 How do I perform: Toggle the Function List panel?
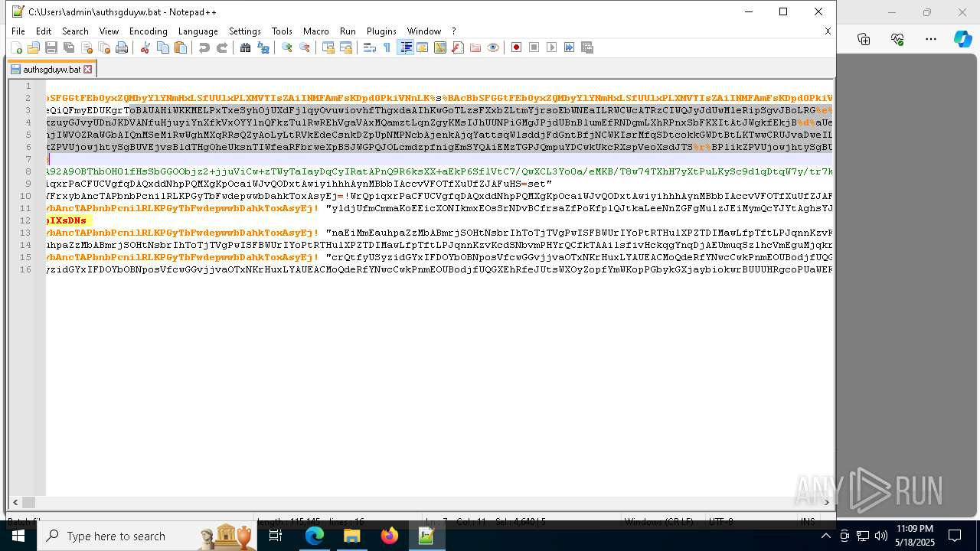(458, 47)
